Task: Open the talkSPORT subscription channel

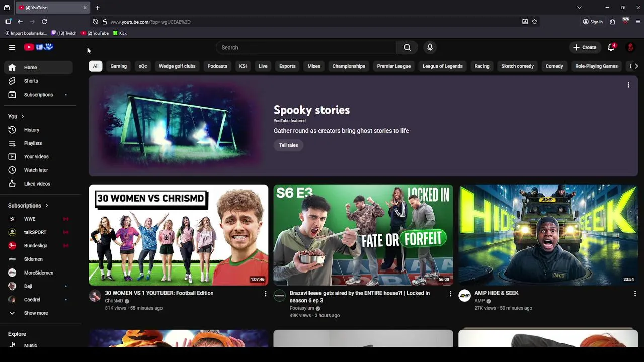Action: (x=38, y=232)
